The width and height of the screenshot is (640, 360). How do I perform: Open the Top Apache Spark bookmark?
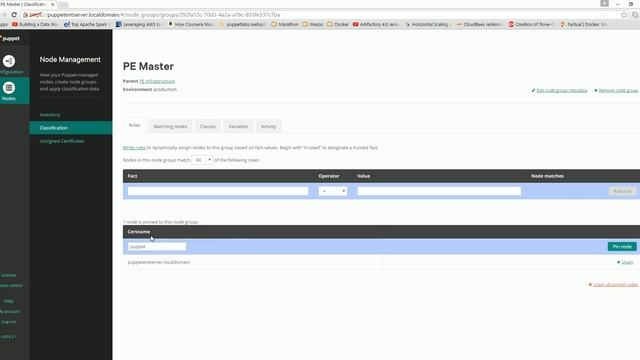pos(86,24)
